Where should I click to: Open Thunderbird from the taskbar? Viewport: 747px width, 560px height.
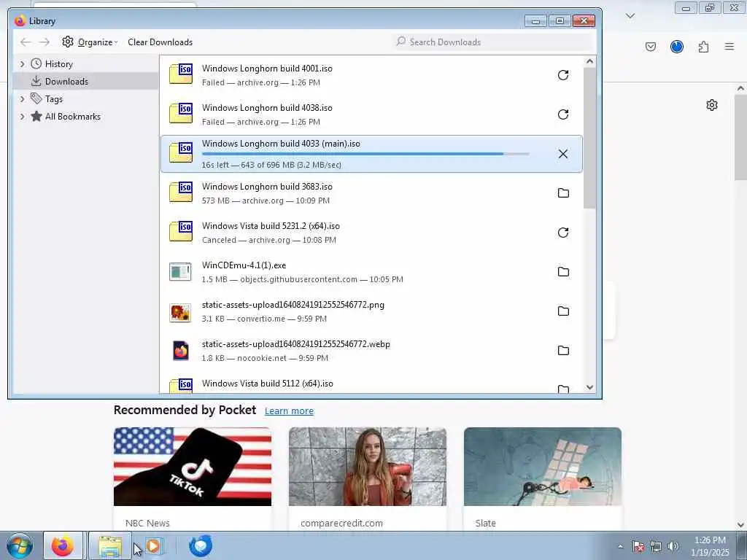click(x=200, y=545)
